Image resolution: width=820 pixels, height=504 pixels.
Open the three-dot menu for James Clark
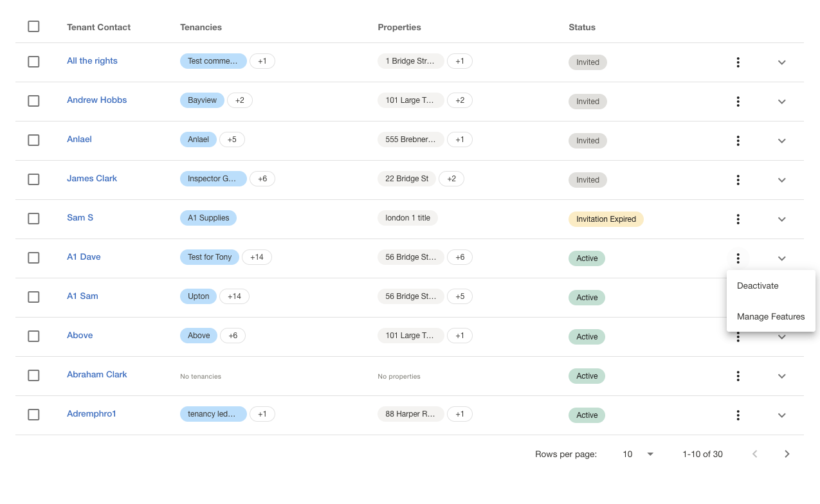738,180
